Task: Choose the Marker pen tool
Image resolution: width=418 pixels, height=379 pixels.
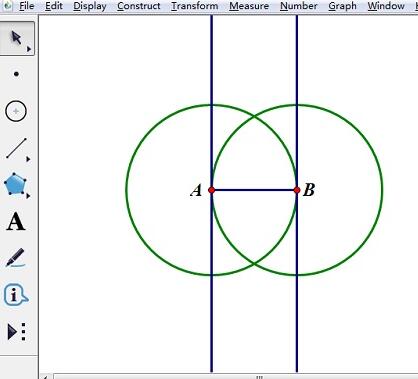Action: pos(15,258)
